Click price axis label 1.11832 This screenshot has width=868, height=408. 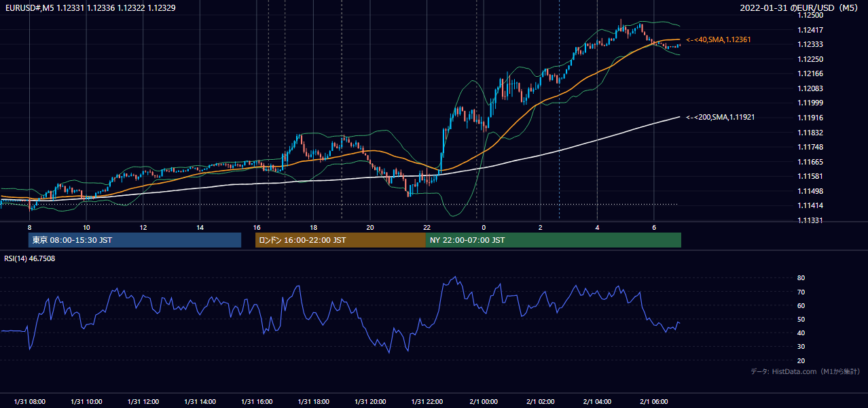click(x=810, y=133)
